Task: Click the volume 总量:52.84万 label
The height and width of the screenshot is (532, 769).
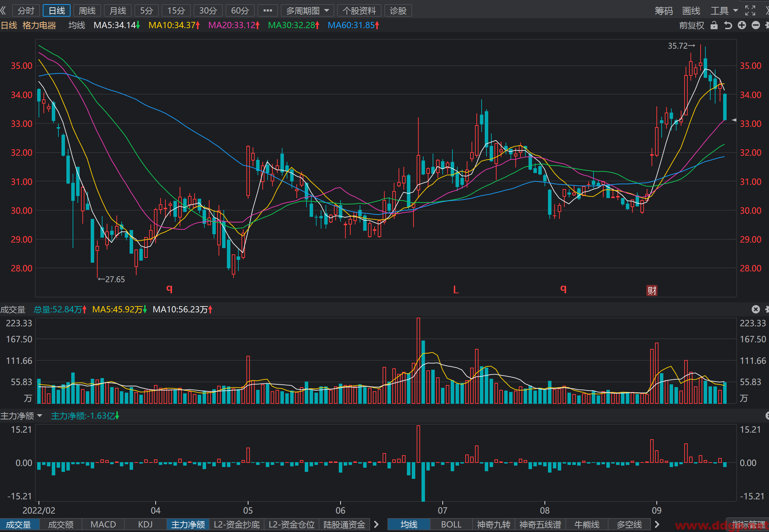Action: tap(60, 309)
